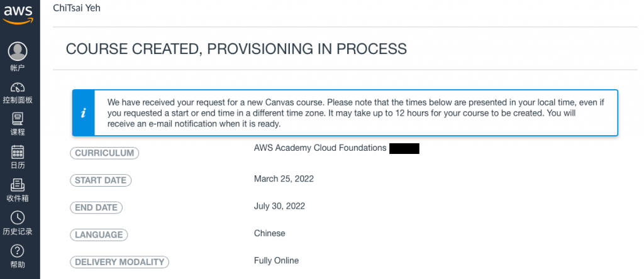Viewport: 644px width, 279px height.
Task: Select the LANGUAGE label pill
Action: point(98,234)
